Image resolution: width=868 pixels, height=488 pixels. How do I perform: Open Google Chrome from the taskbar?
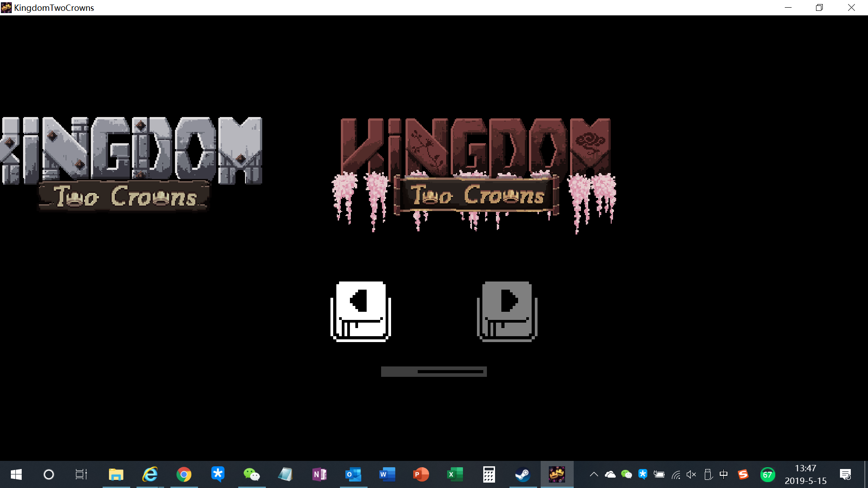184,474
